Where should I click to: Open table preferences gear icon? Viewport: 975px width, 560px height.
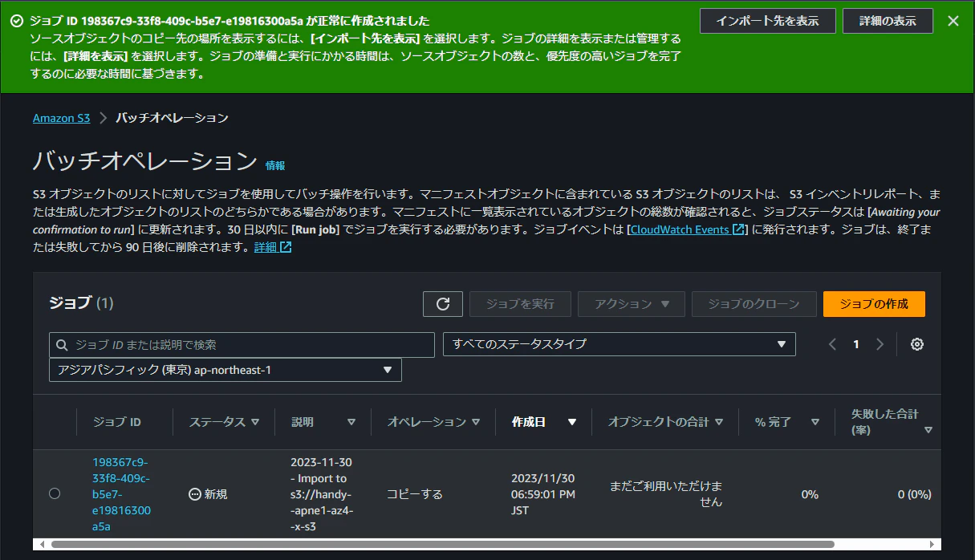tap(917, 344)
